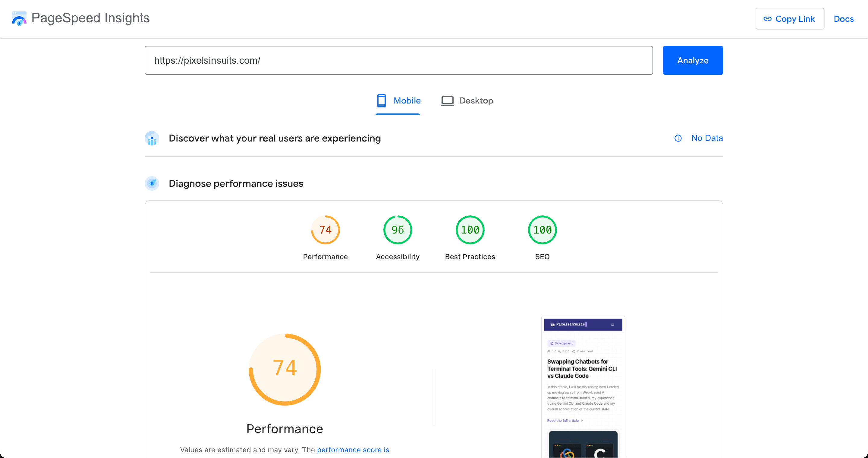The image size is (868, 458).
Task: Click the Copy Link chain icon
Action: [x=768, y=19]
